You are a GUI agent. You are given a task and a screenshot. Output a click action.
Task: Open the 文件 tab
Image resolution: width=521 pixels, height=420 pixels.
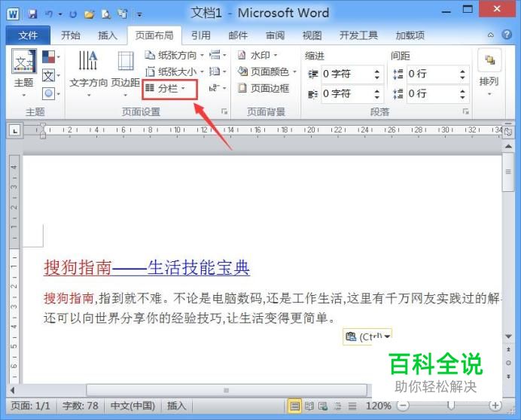tap(28, 35)
